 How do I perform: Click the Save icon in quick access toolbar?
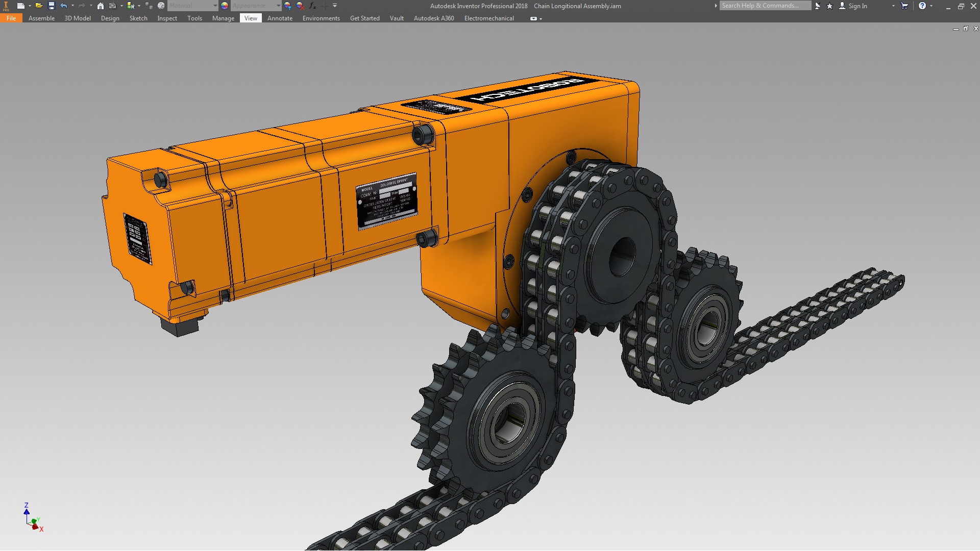pos(51,6)
